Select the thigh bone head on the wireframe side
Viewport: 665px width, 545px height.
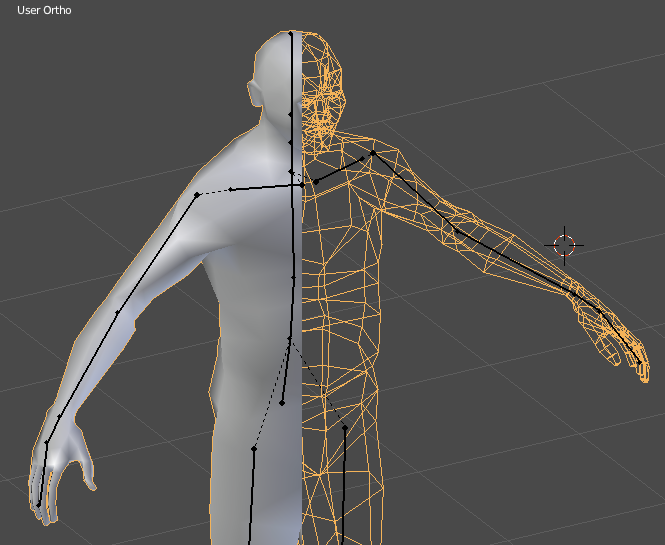point(345,427)
